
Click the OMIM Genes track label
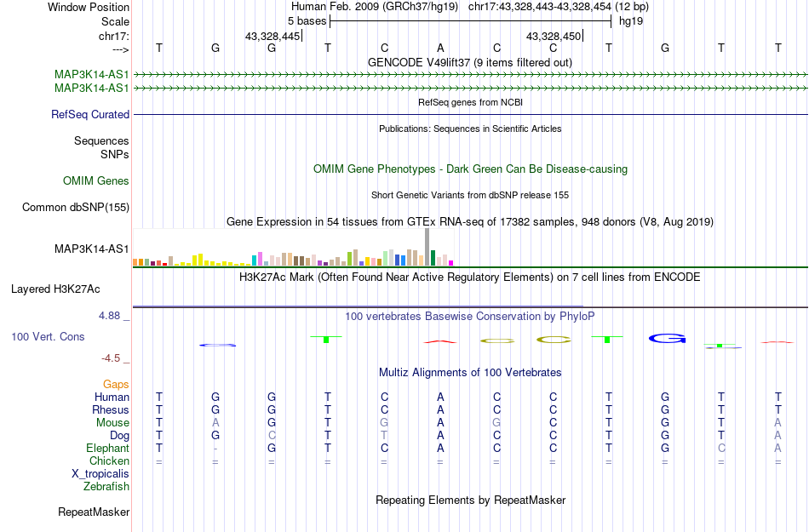tap(96, 181)
